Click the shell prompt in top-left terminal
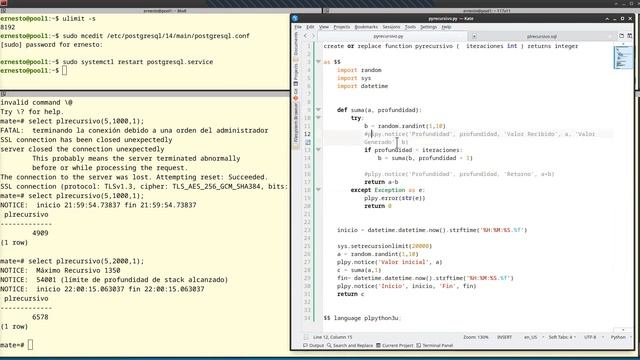The height and width of the screenshot is (360, 640). click(x=64, y=71)
